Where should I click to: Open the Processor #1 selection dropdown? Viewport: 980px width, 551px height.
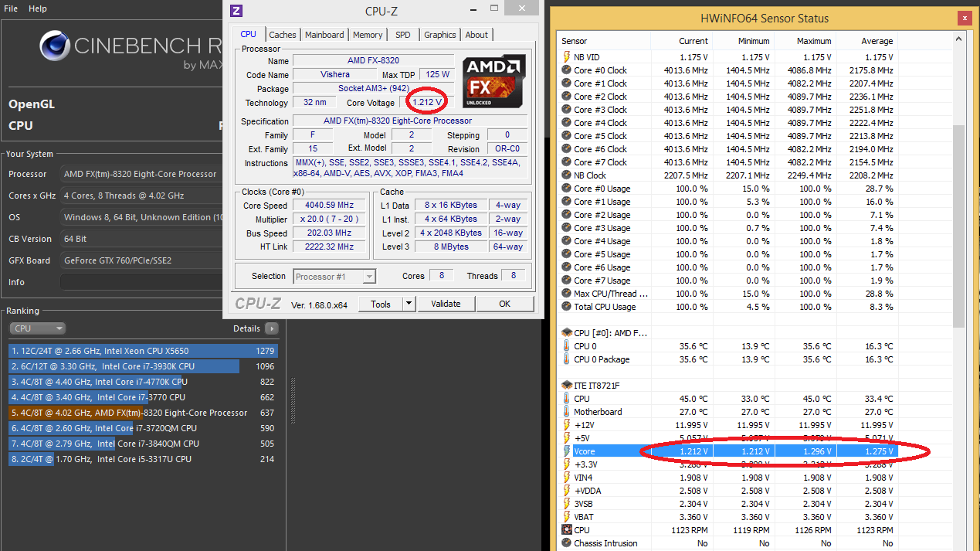click(x=334, y=276)
